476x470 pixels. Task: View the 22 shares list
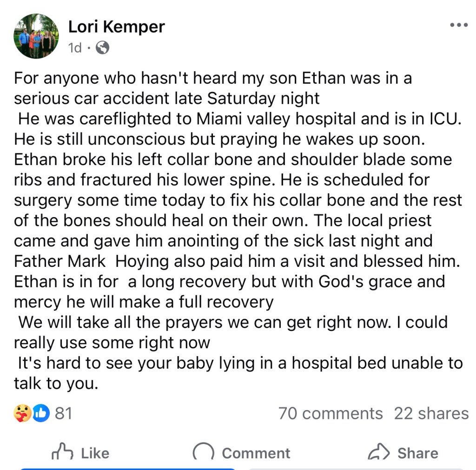[x=431, y=413]
